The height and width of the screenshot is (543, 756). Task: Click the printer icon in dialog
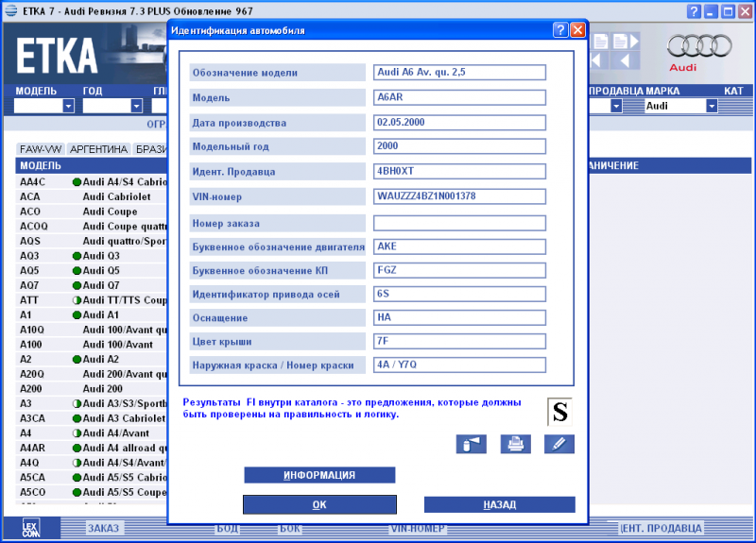[x=515, y=444]
